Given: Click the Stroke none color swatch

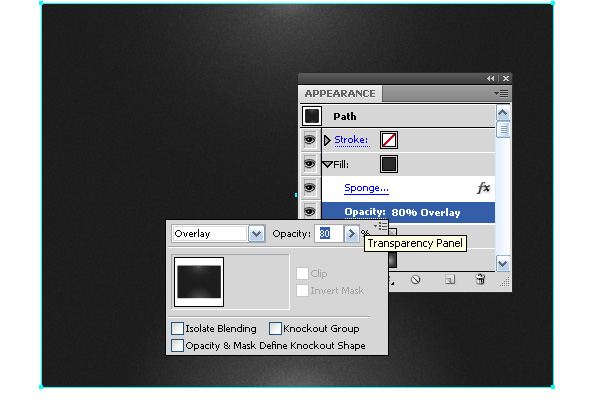Looking at the screenshot, I should pyautogui.click(x=389, y=140).
